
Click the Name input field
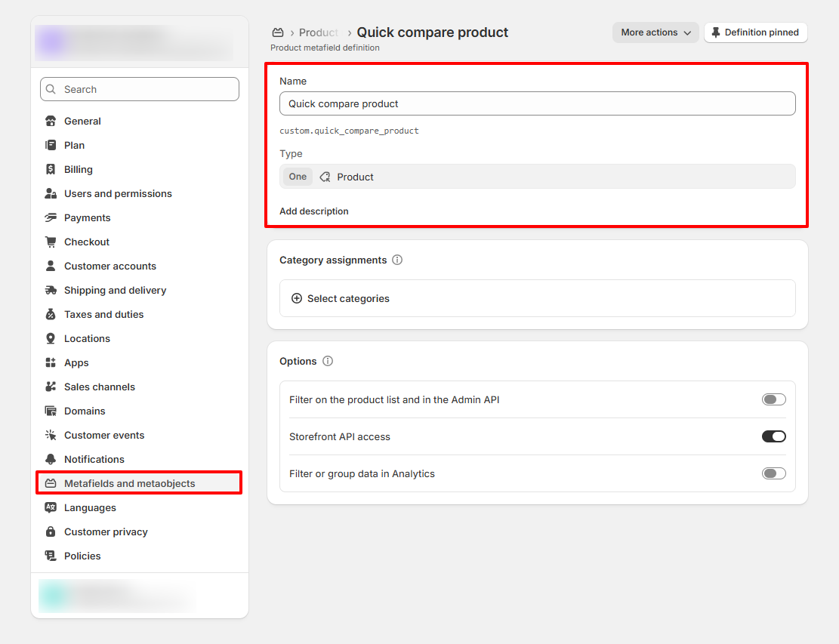pos(537,103)
